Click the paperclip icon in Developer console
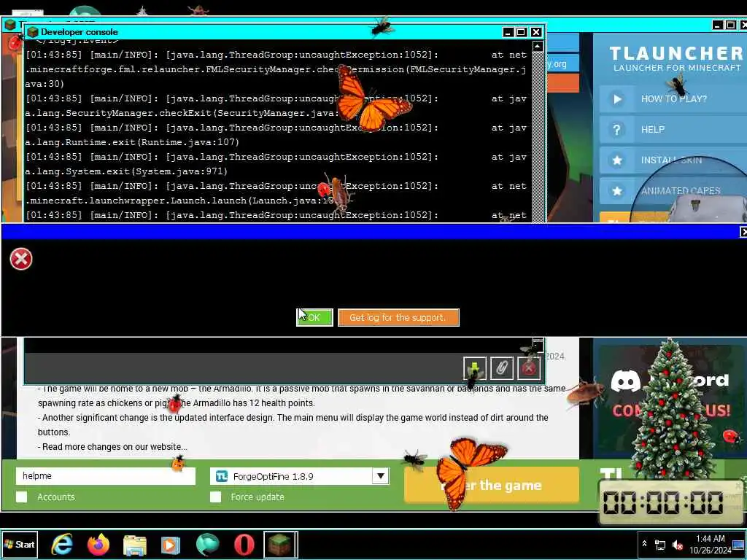This screenshot has width=747, height=560. click(502, 368)
